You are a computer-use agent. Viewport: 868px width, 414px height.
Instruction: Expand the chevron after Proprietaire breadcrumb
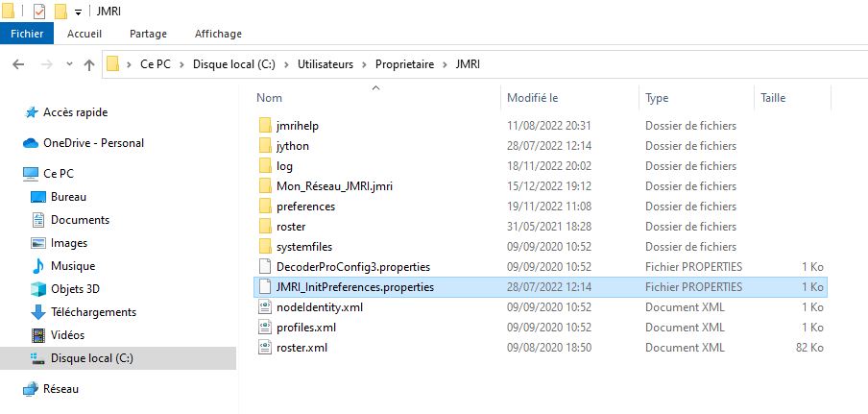[x=446, y=64]
